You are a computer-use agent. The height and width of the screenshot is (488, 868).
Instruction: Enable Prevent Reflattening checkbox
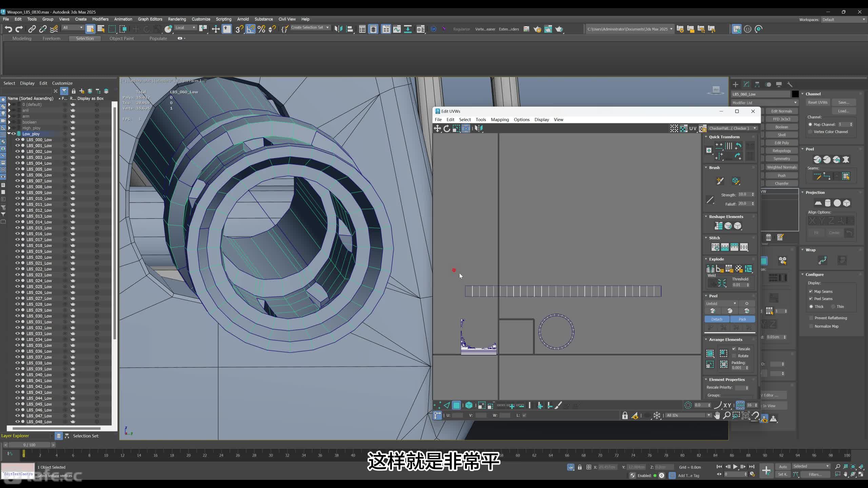coord(811,318)
